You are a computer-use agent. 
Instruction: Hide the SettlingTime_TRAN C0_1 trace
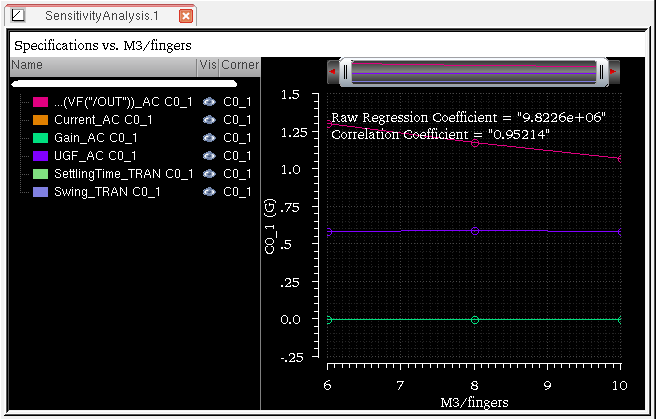coord(209,174)
